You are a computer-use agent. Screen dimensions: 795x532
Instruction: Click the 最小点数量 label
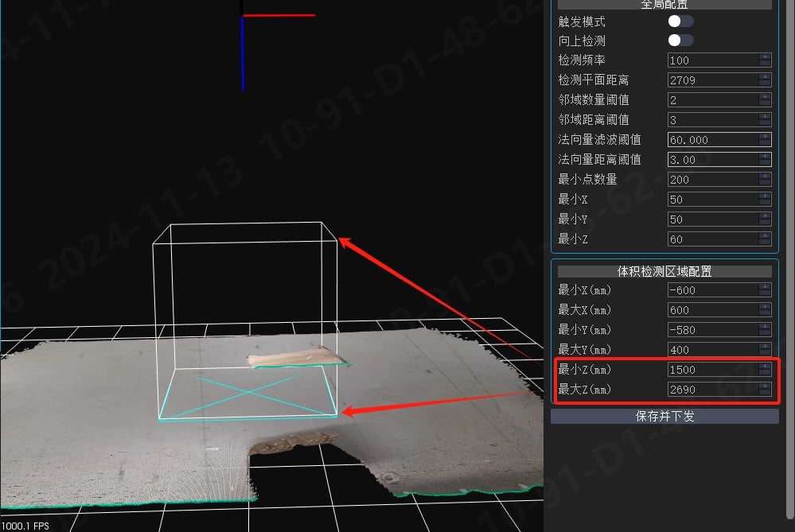[x=587, y=180]
